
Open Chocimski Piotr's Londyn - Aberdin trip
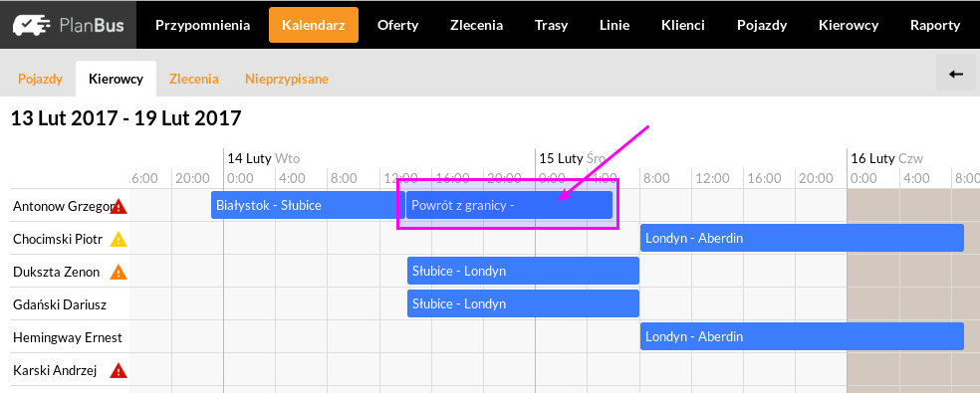coord(803,238)
